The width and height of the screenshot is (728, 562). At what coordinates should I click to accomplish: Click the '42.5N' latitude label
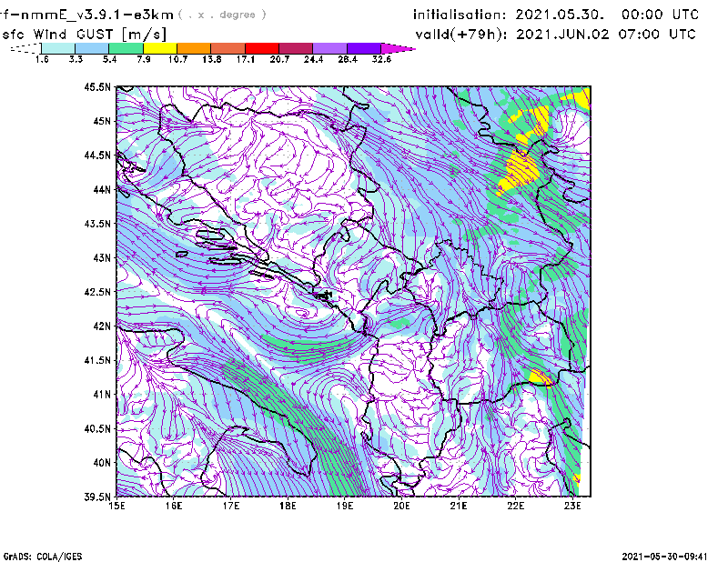tap(97, 292)
